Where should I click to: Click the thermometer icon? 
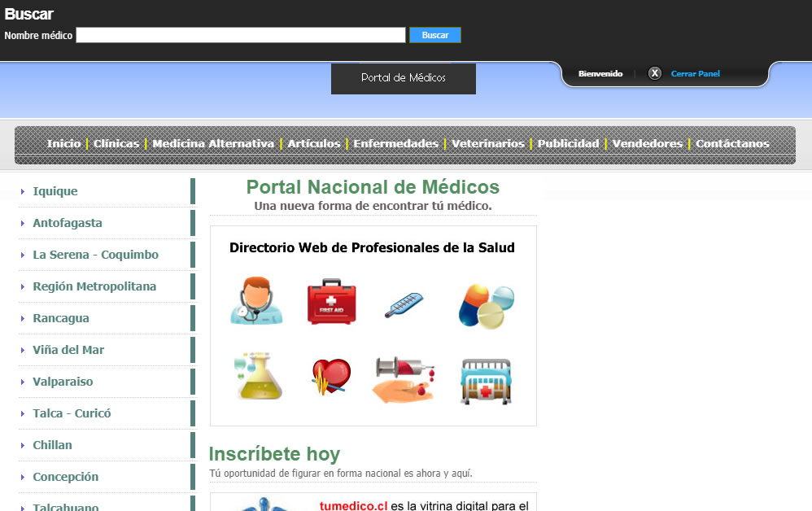(x=404, y=305)
